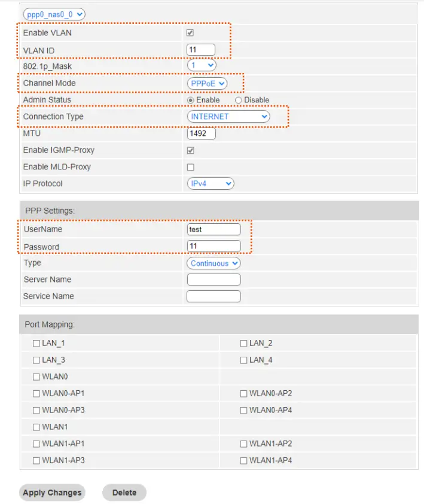
Task: Click the VLAN ID input field
Action: tap(200, 50)
